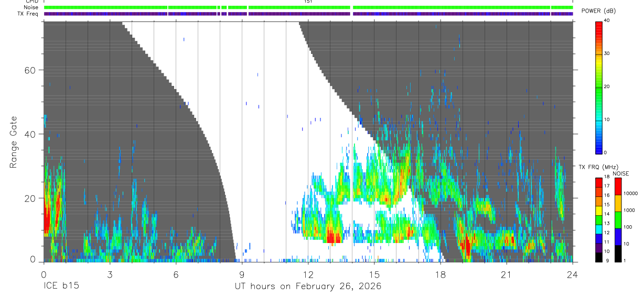Click the 6 hour tick on UT axis
The image size is (644, 297).
[176, 274]
